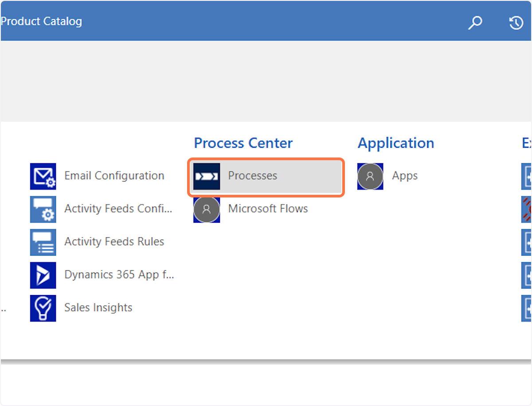Open the Processes text label
This screenshot has height=406, width=532.
pos(253,176)
